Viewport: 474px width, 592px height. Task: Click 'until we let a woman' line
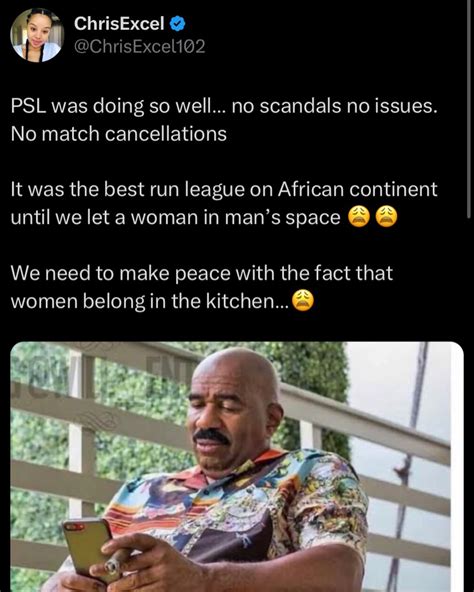[x=176, y=218]
